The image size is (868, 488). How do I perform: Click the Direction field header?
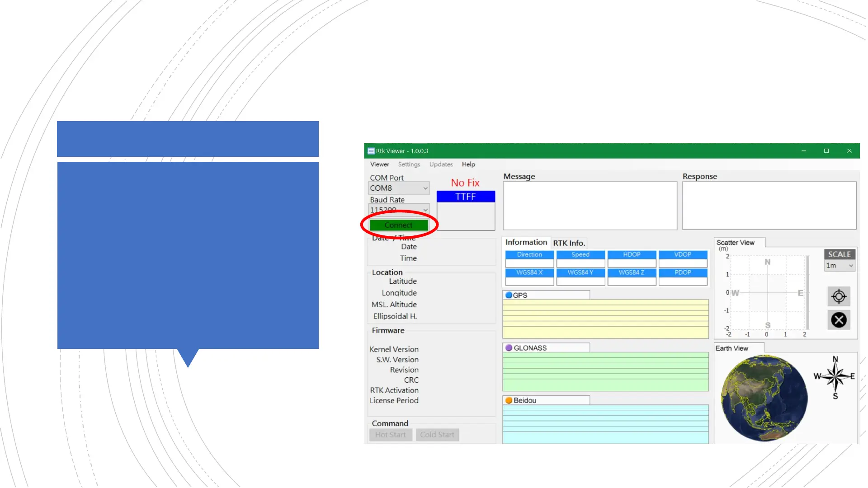point(529,255)
